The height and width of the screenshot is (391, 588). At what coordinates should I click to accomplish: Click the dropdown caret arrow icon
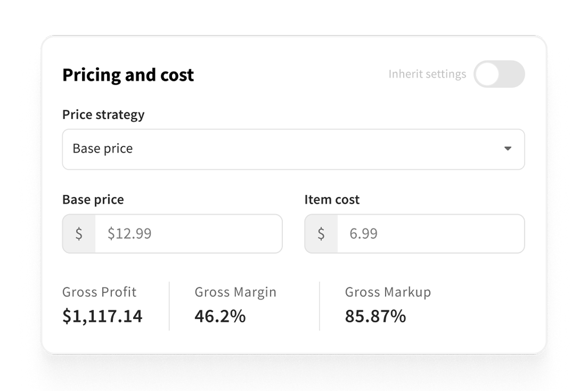508,148
